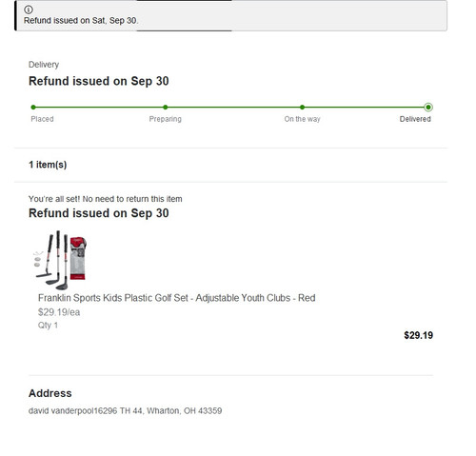Screen dimensions: 476x456
Task: Click the Qty 1 quantity text
Action: pos(48,326)
